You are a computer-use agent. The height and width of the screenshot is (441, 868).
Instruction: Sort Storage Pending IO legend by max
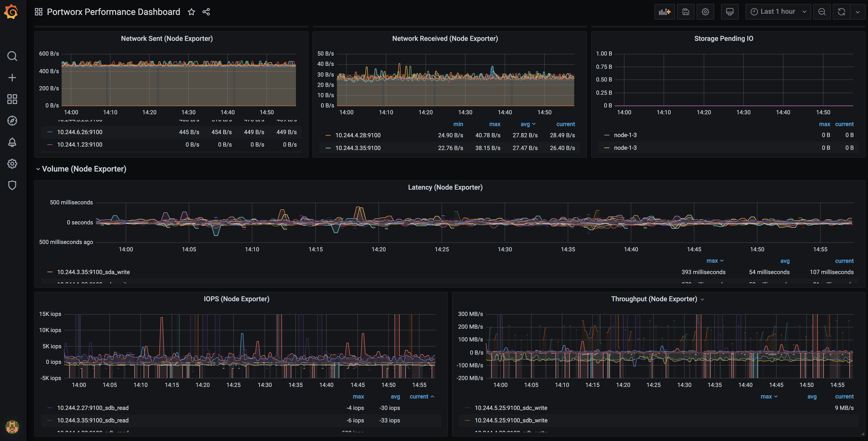pyautogui.click(x=824, y=124)
